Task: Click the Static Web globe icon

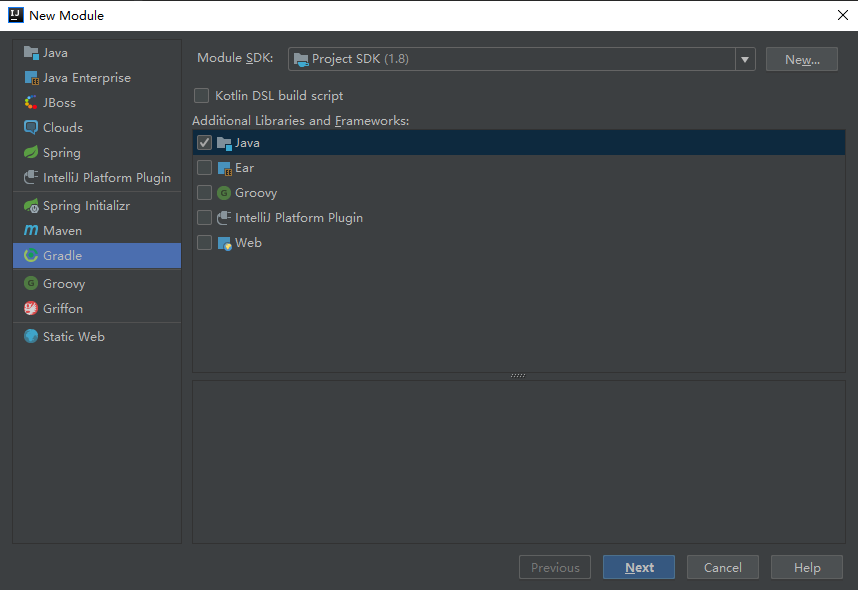Action: [31, 336]
